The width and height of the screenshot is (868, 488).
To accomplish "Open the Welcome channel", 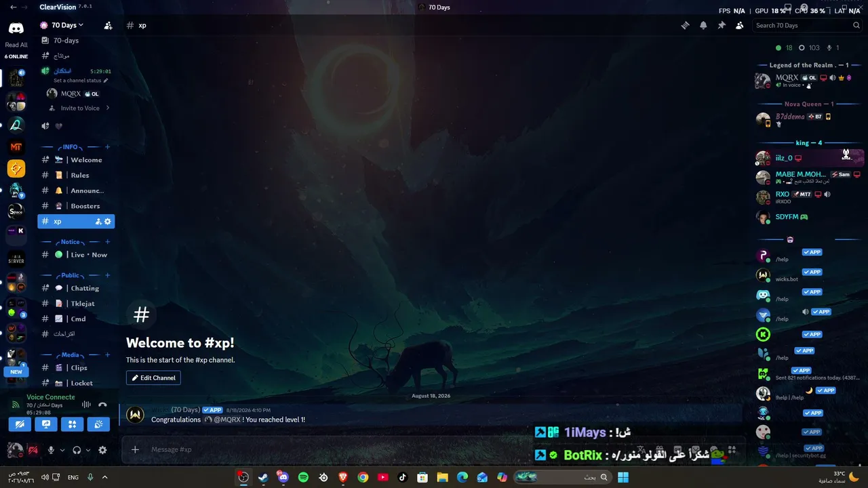I will 76,160.
